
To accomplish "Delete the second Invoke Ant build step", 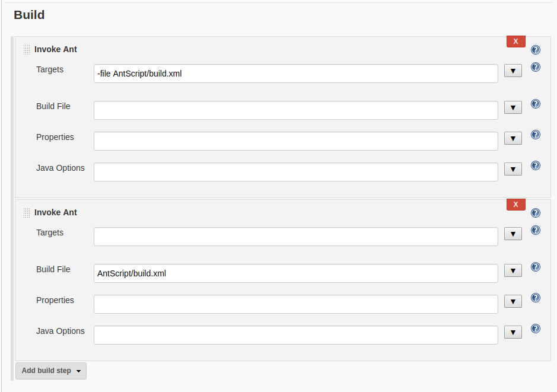I will 516,204.
